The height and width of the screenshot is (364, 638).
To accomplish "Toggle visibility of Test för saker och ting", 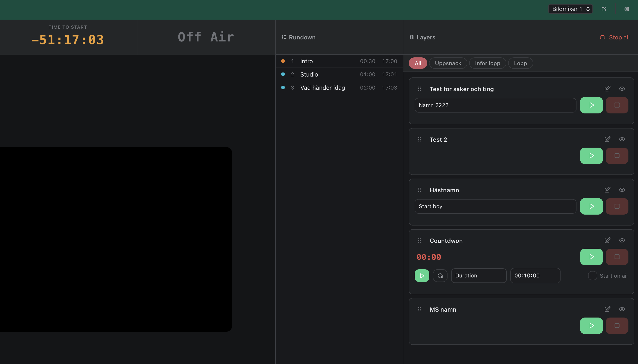I will (x=622, y=89).
